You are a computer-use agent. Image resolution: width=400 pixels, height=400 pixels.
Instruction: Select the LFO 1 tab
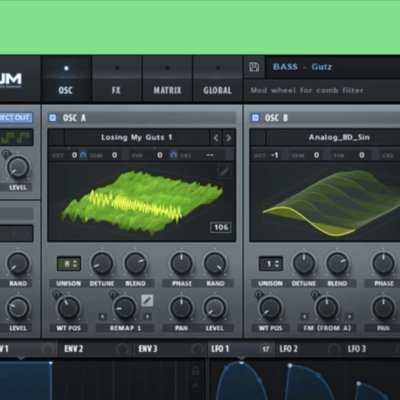click(220, 349)
